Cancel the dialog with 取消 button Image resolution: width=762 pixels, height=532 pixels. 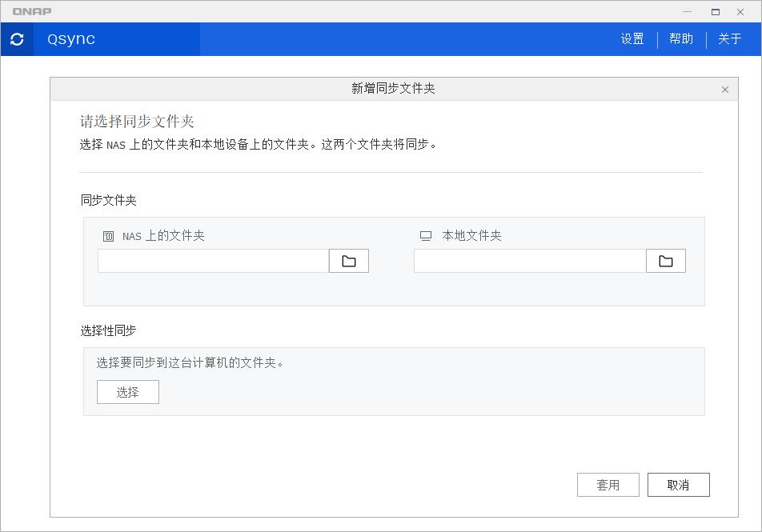pyautogui.click(x=678, y=484)
